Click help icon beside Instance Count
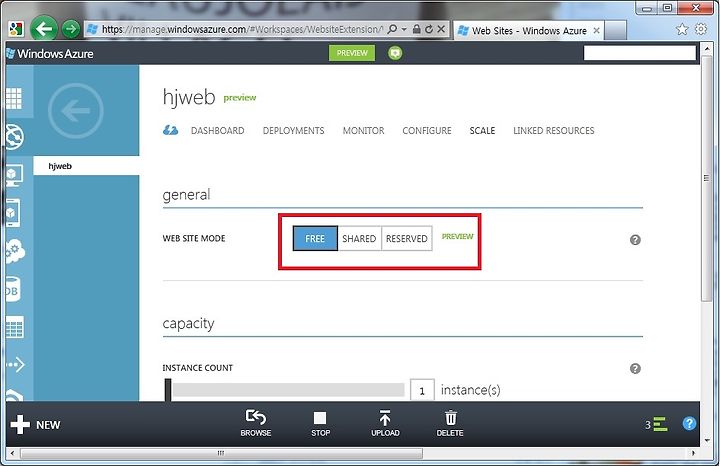 [x=635, y=368]
